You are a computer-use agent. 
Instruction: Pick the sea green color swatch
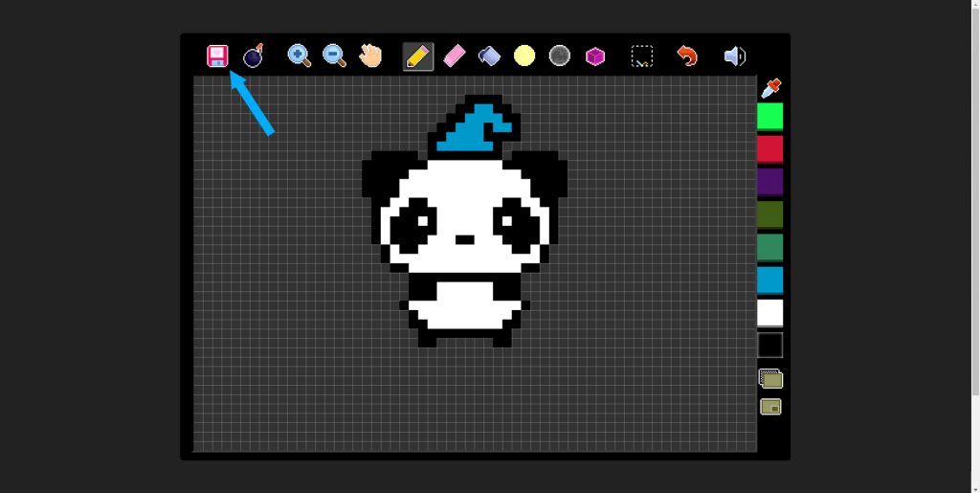point(770,247)
